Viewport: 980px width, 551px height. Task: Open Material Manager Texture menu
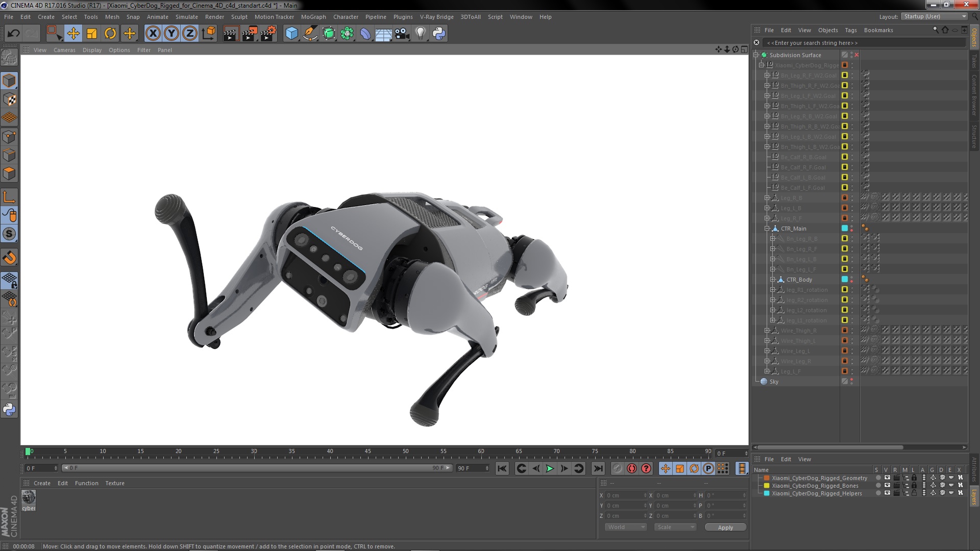[x=115, y=483]
